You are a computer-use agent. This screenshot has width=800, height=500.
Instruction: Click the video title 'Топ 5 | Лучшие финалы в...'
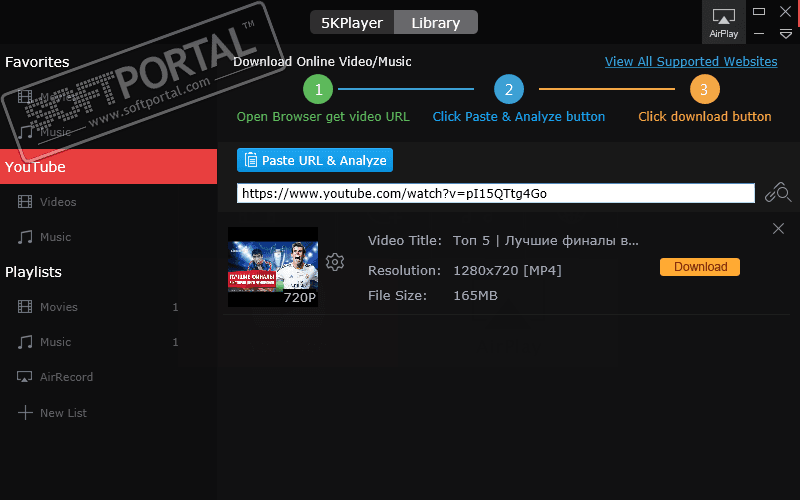point(545,241)
